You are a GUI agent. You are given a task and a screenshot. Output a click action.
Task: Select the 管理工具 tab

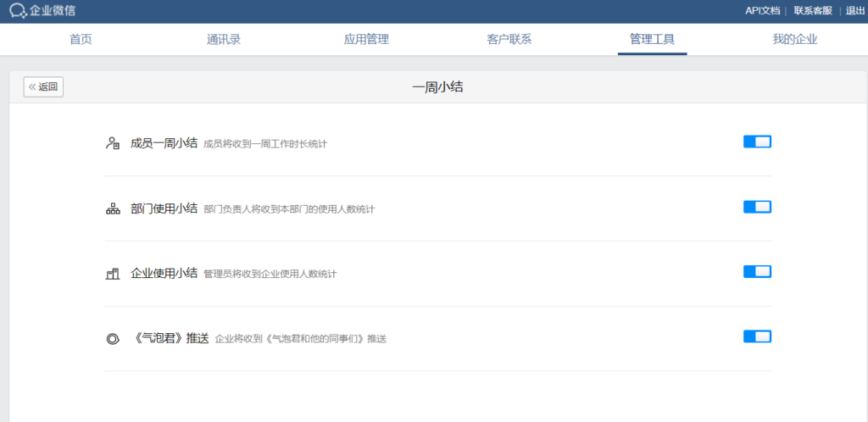tap(652, 39)
